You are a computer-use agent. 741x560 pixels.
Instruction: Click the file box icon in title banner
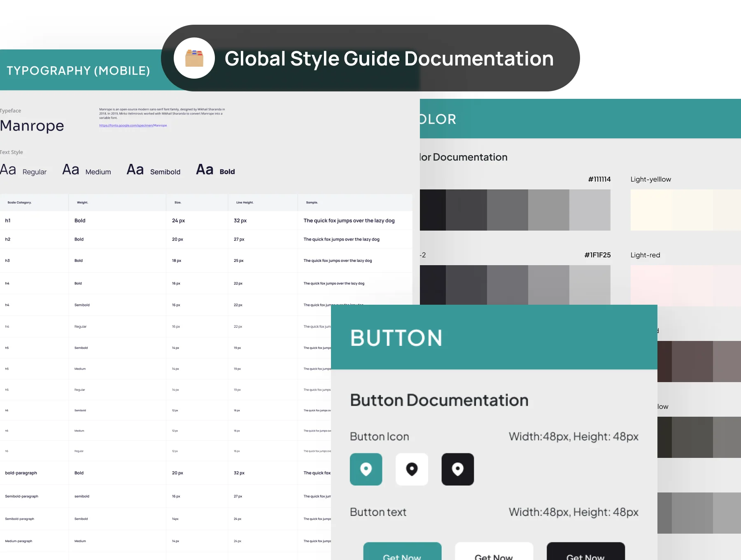(194, 58)
